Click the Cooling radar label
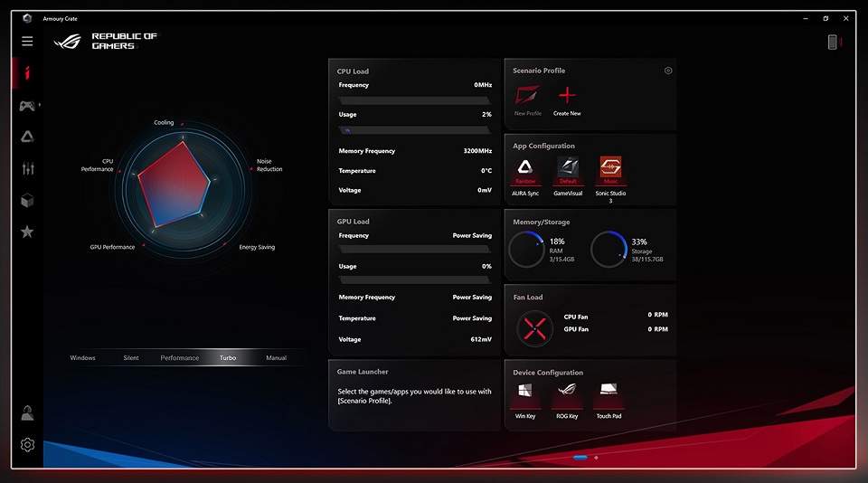The height and width of the screenshot is (483, 868). tap(164, 122)
